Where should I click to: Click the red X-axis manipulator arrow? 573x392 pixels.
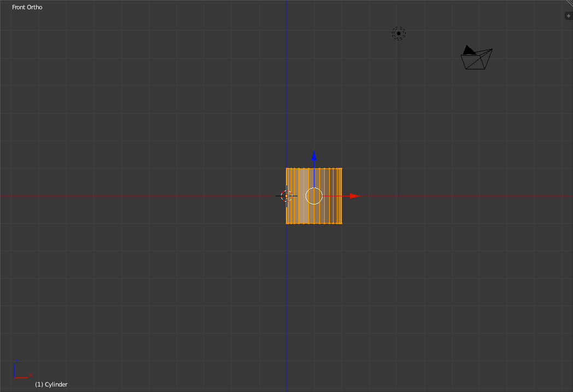(x=354, y=196)
